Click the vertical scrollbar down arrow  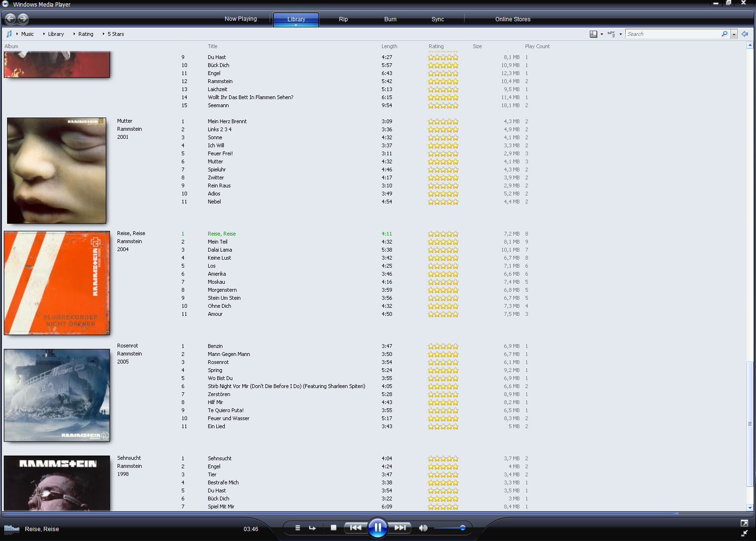pyautogui.click(x=750, y=507)
